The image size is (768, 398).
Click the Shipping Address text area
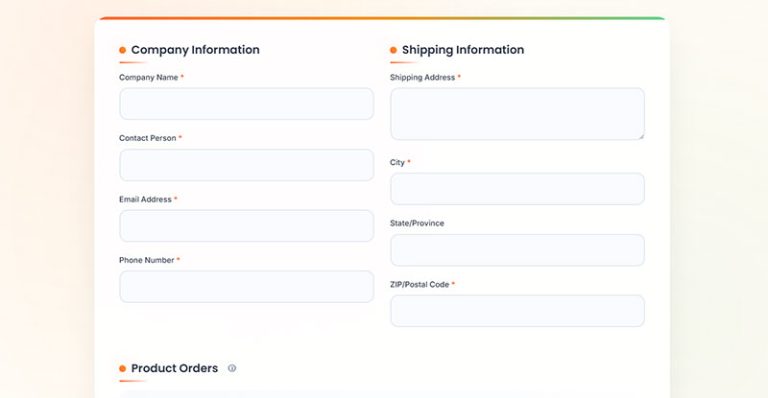coord(517,114)
